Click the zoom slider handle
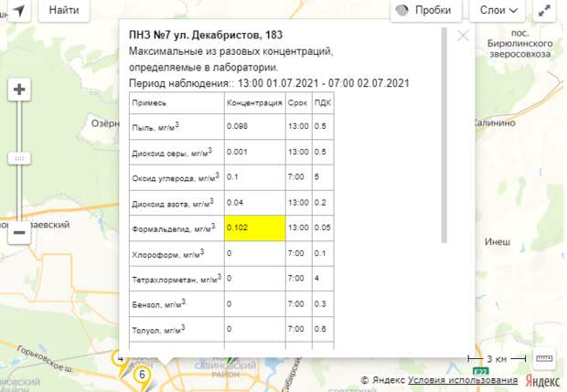567x392 pixels. pyautogui.click(x=20, y=158)
